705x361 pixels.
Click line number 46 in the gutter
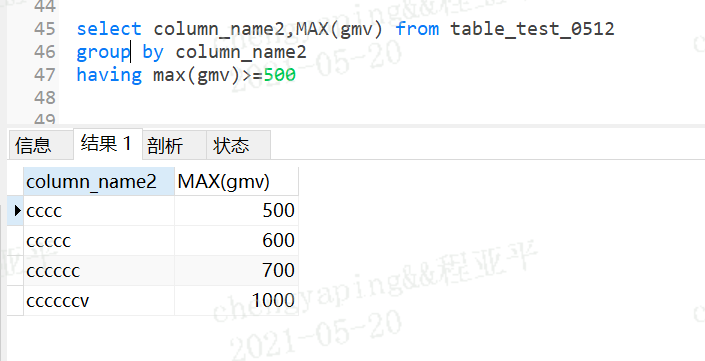click(x=45, y=52)
